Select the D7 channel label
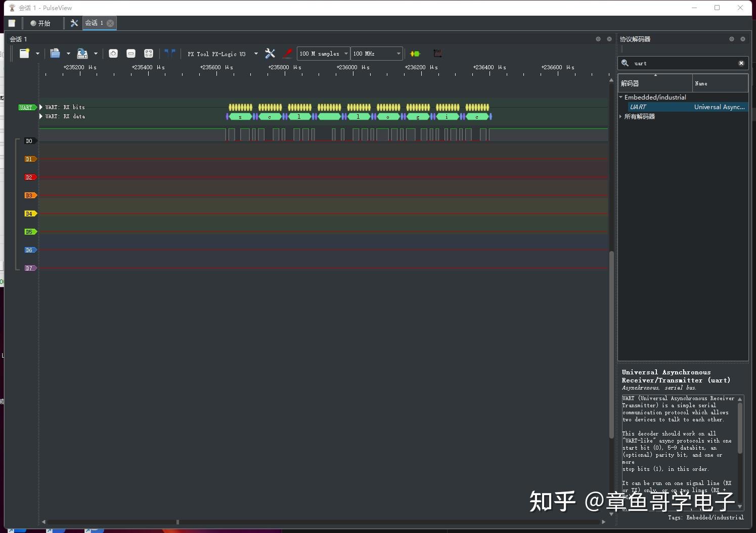The height and width of the screenshot is (533, 756). 30,268
